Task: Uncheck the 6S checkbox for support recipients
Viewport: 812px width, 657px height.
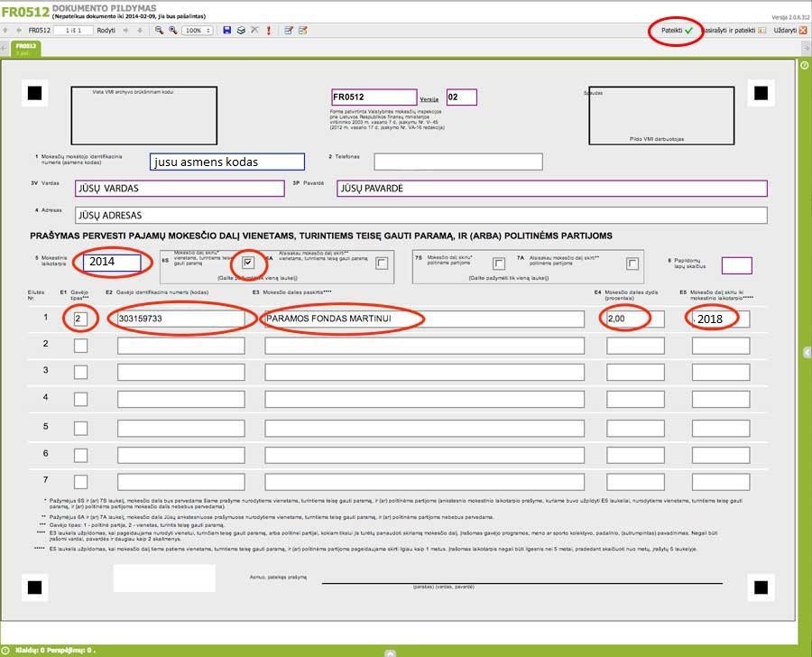Action: pyautogui.click(x=248, y=263)
